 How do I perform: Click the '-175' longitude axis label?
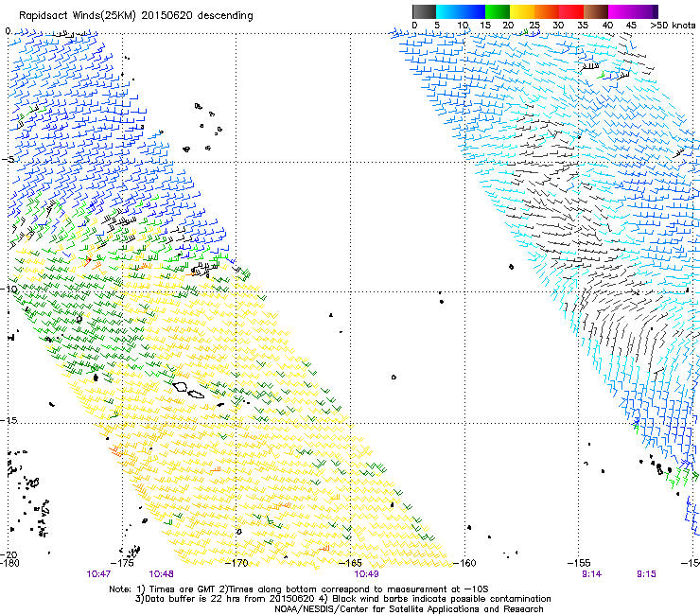click(121, 563)
